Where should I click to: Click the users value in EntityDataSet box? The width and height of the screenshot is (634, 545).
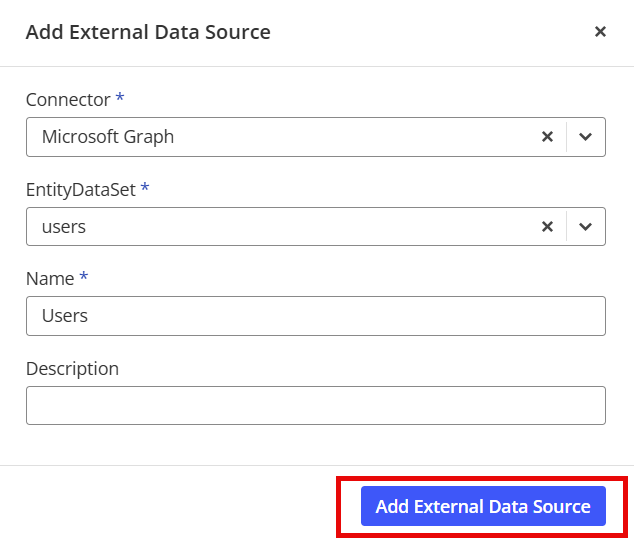tap(64, 227)
